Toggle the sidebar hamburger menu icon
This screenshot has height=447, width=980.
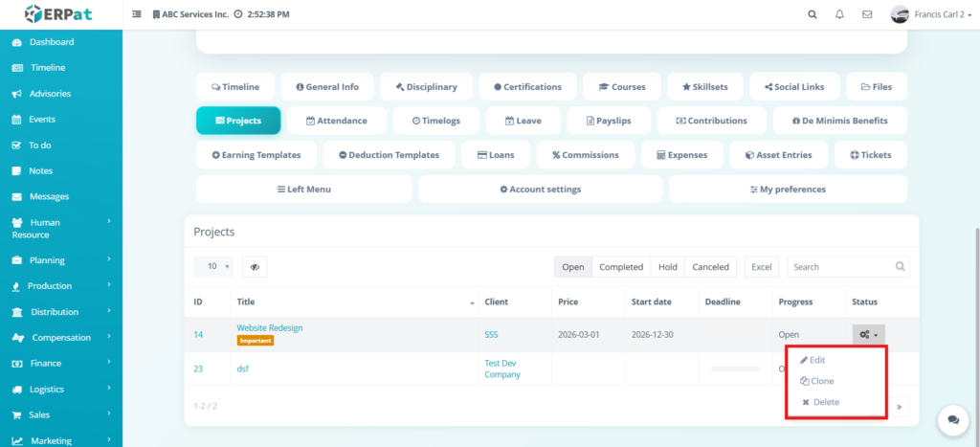pyautogui.click(x=137, y=14)
